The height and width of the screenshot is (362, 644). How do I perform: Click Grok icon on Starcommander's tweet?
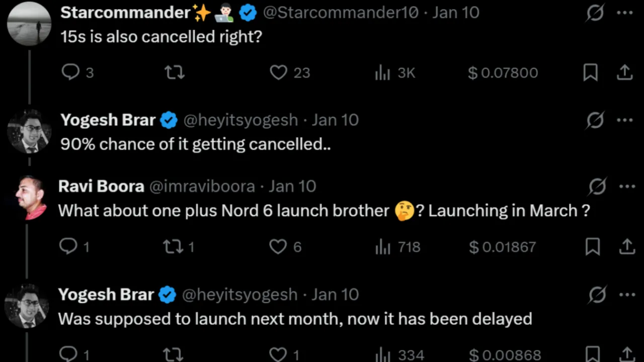595,13
